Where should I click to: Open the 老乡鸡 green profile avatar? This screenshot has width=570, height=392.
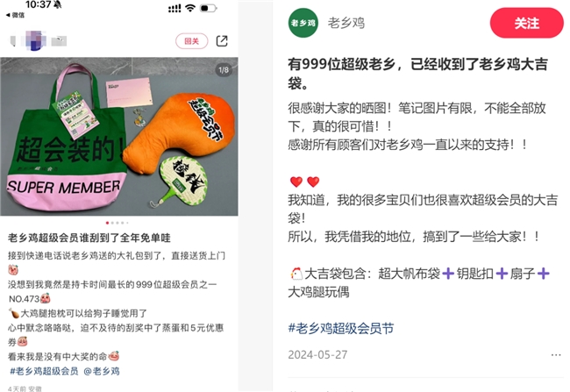click(x=303, y=23)
